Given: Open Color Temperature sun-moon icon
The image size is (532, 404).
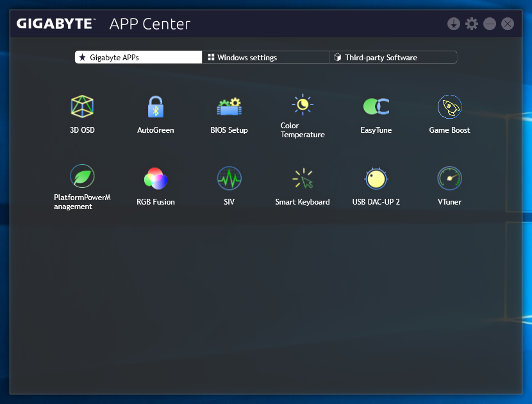Looking at the screenshot, I should pos(303,105).
